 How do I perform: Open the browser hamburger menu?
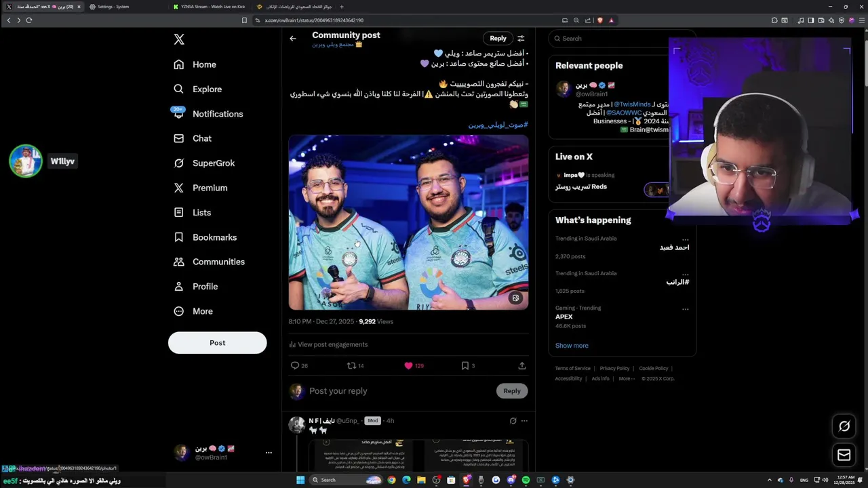coord(862,20)
